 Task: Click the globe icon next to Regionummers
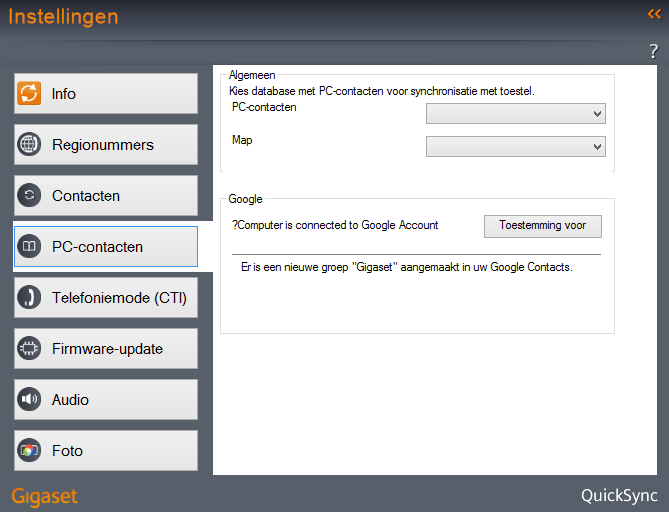pos(29,144)
